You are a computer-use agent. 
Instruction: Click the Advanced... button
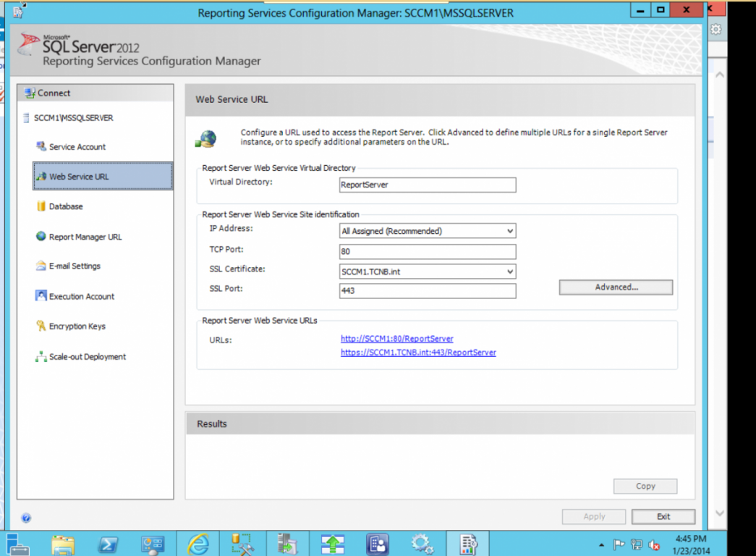[616, 287]
